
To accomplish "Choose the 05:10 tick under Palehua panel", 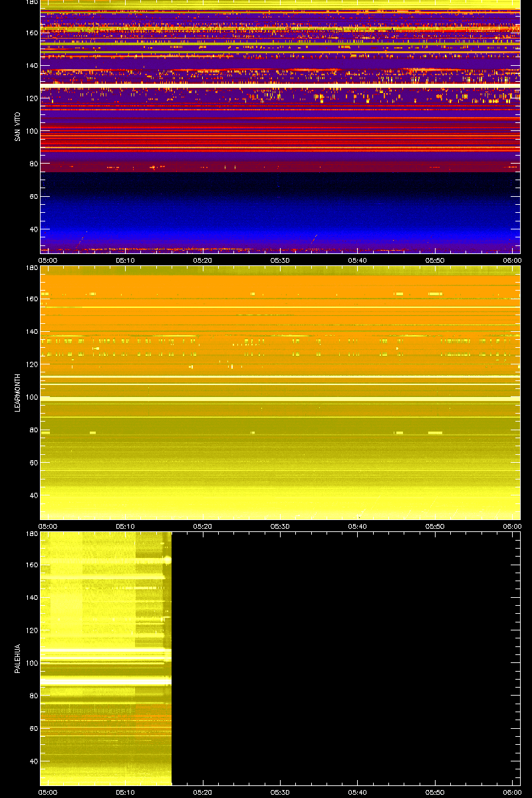I will [x=126, y=792].
